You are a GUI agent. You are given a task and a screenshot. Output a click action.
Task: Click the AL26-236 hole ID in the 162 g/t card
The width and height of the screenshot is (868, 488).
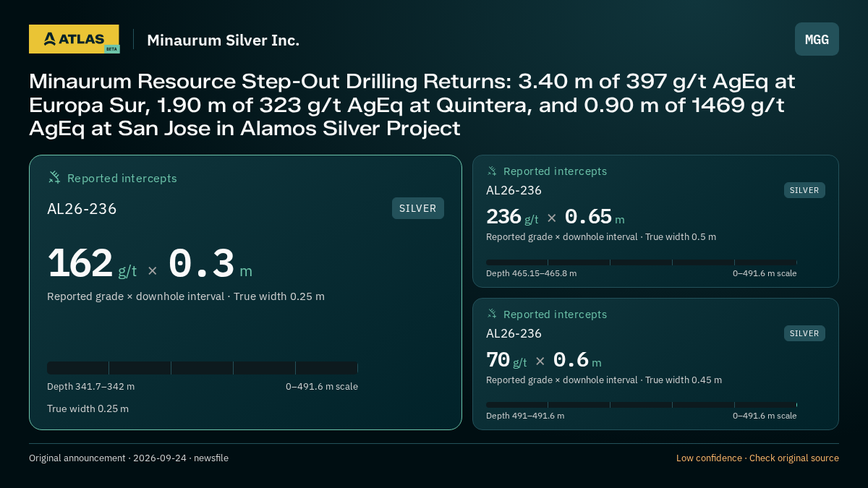point(82,209)
